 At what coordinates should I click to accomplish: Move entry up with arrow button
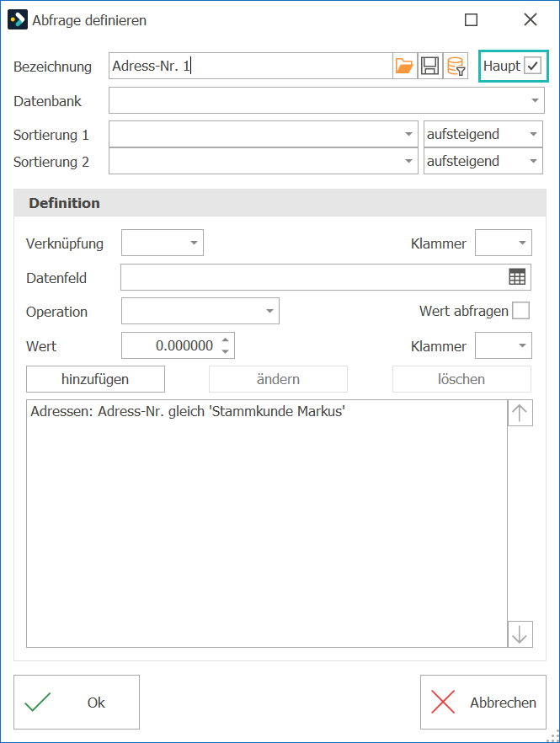520,413
